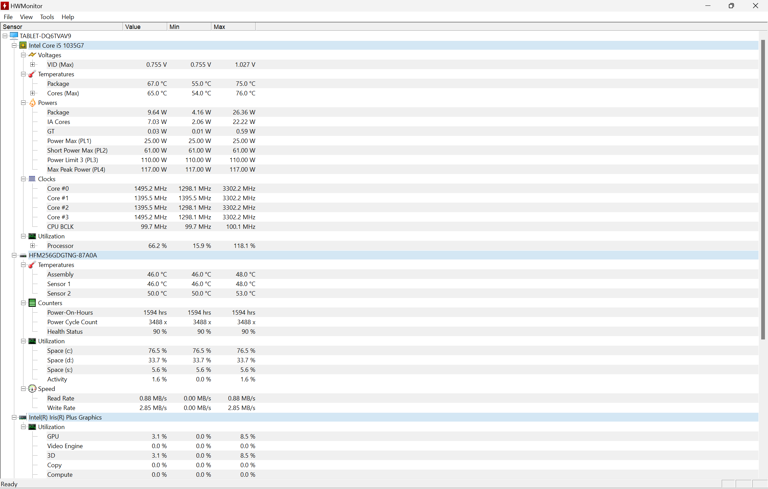
Task: Select the Video Engine utilization row
Action: coord(379,446)
